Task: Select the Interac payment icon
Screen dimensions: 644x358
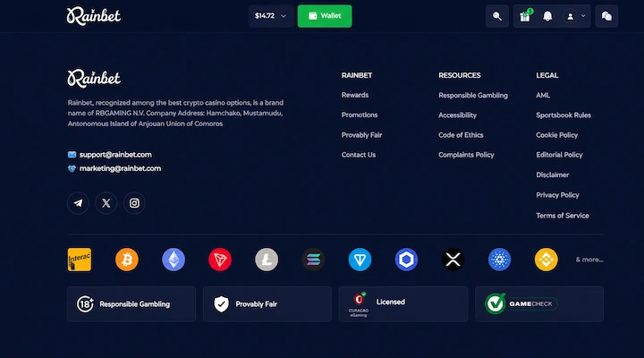Action: pyautogui.click(x=80, y=260)
